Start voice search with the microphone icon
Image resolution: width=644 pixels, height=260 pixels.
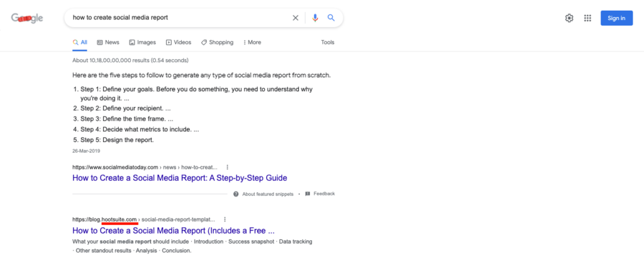coord(316,18)
